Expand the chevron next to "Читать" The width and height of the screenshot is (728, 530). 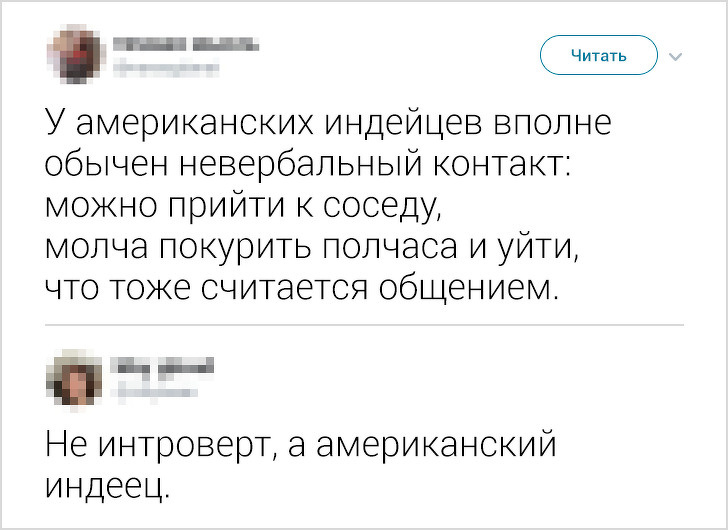(676, 56)
